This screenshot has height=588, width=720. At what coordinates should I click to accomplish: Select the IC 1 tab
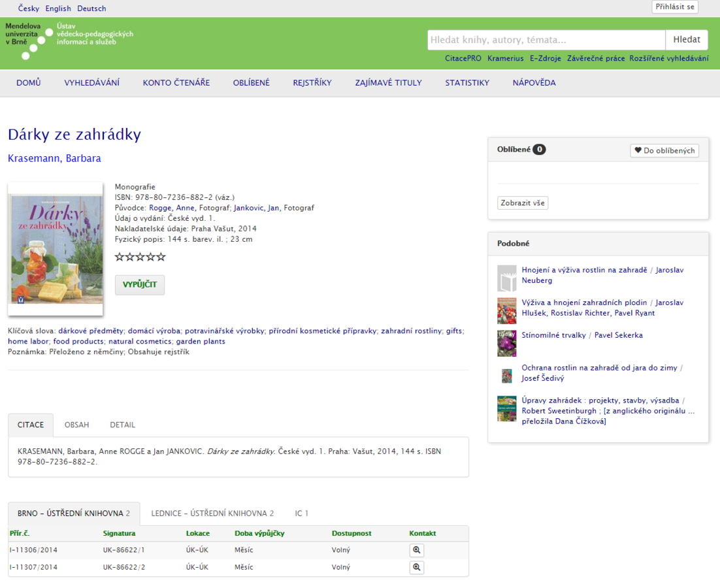tap(302, 514)
